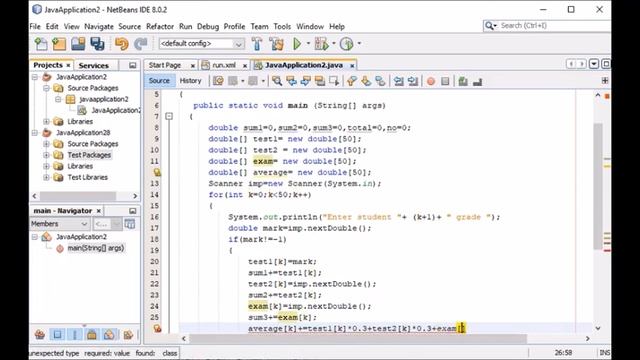Image resolution: width=640 pixels, height=360 pixels.
Task: Switch to the Services tab
Action: 93,65
